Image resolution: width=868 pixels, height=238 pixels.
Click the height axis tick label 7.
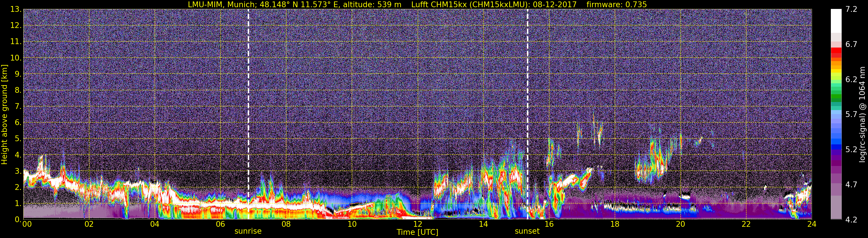click(18, 107)
